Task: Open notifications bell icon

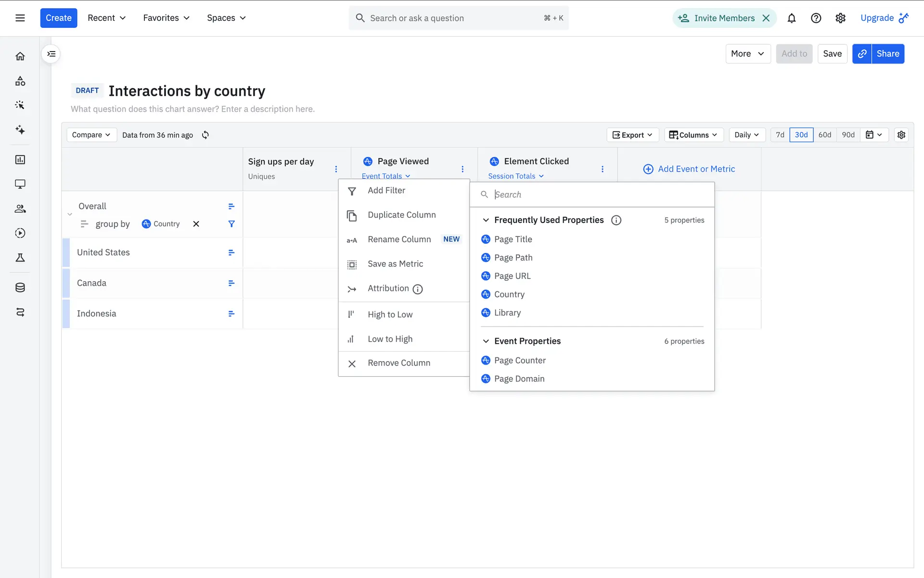Action: coord(791,18)
